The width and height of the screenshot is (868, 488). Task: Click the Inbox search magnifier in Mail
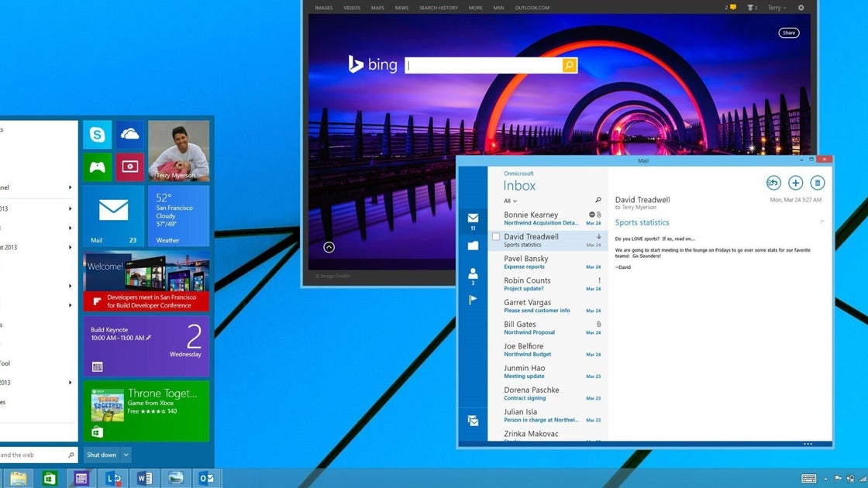tap(598, 201)
